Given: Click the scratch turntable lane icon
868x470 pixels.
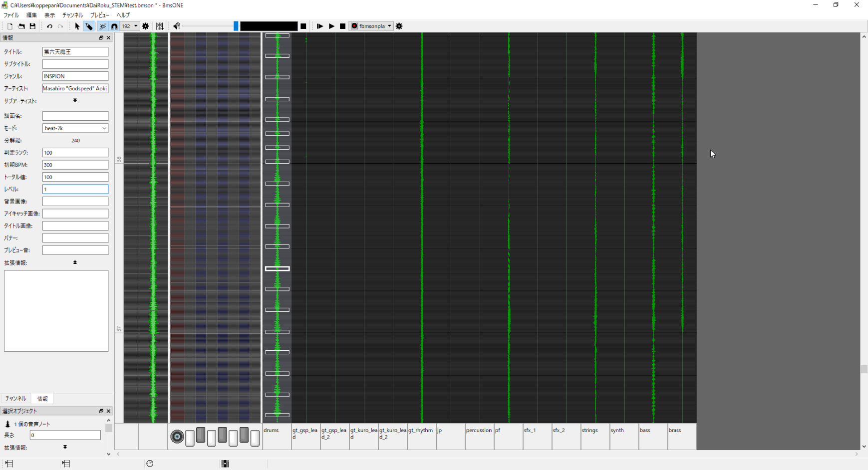Looking at the screenshot, I should 177,437.
